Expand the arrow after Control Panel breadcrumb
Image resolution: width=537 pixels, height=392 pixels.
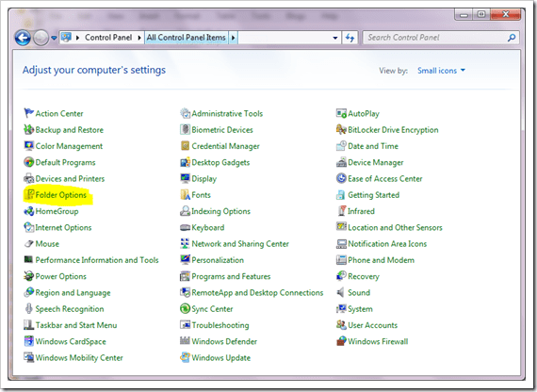pos(139,38)
